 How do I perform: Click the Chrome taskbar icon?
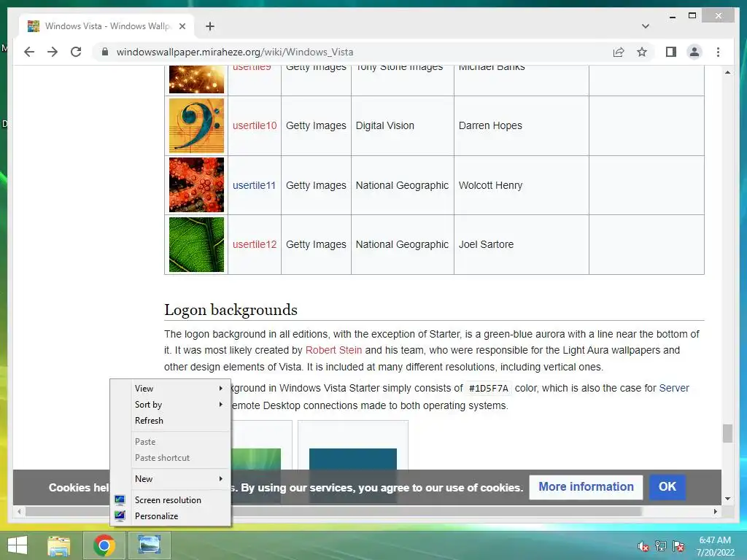pos(104,545)
